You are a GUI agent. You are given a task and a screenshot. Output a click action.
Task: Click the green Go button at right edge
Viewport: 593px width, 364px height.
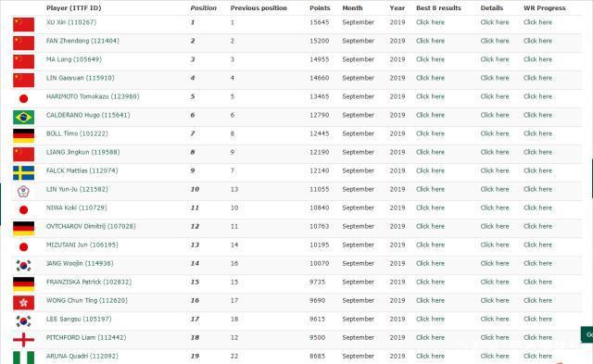coord(587,334)
